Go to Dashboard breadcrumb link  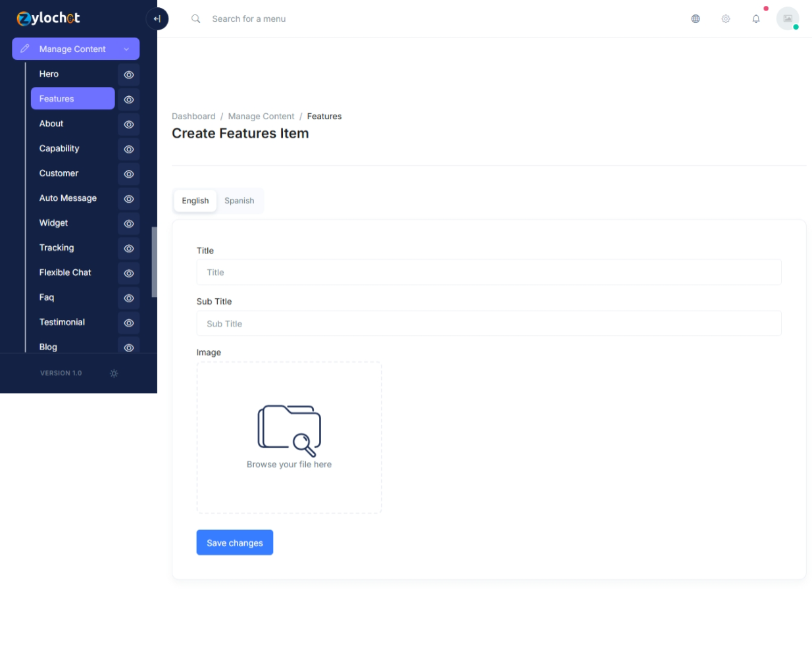tap(193, 117)
